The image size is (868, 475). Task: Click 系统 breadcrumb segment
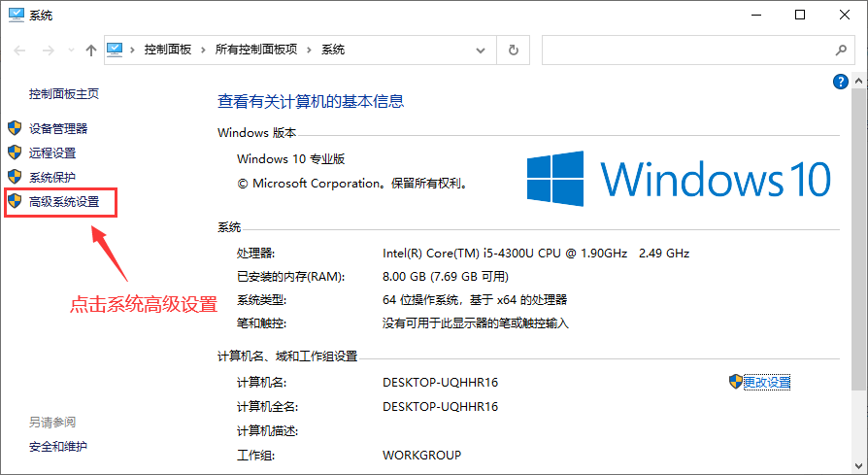point(333,50)
